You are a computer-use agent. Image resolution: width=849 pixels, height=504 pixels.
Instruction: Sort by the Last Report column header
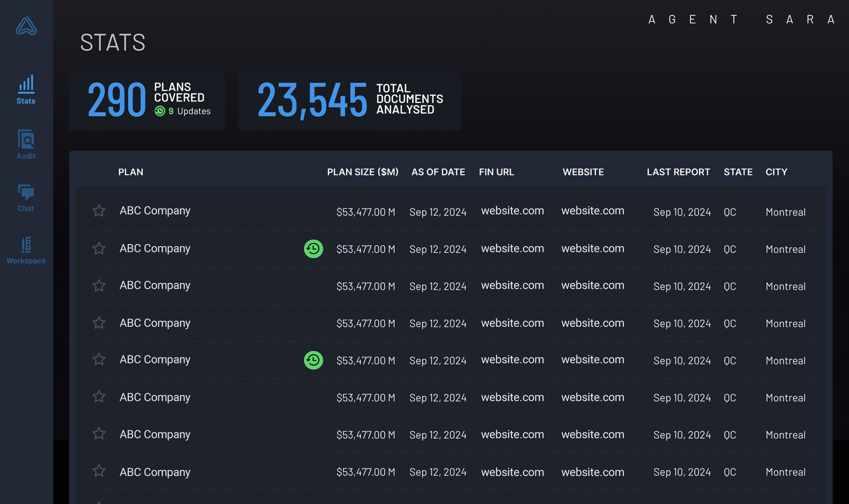tap(678, 172)
